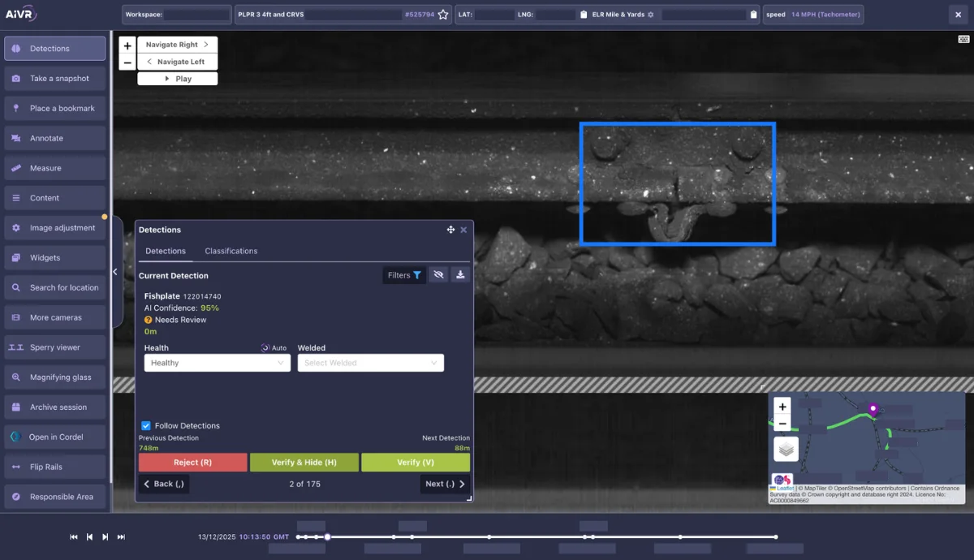Screen dimensions: 974x560
Task: Zoom out the rail image view
Action: coord(127,62)
